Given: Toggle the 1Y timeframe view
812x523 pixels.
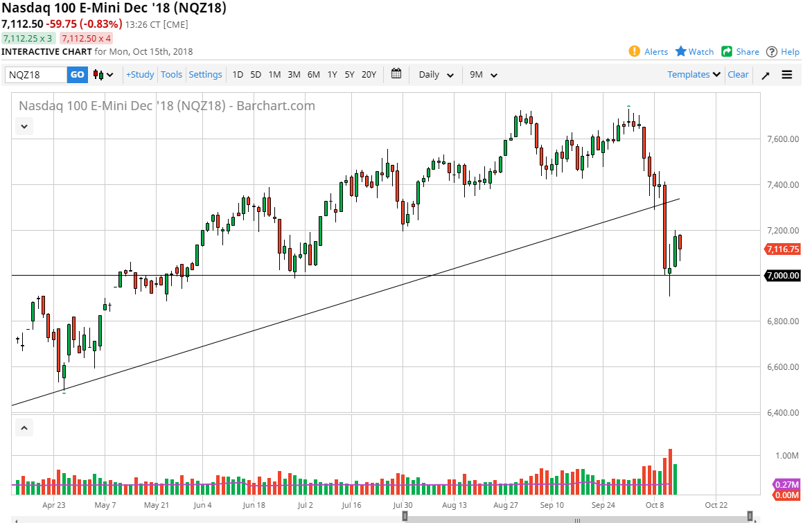Looking at the screenshot, I should coord(331,74).
